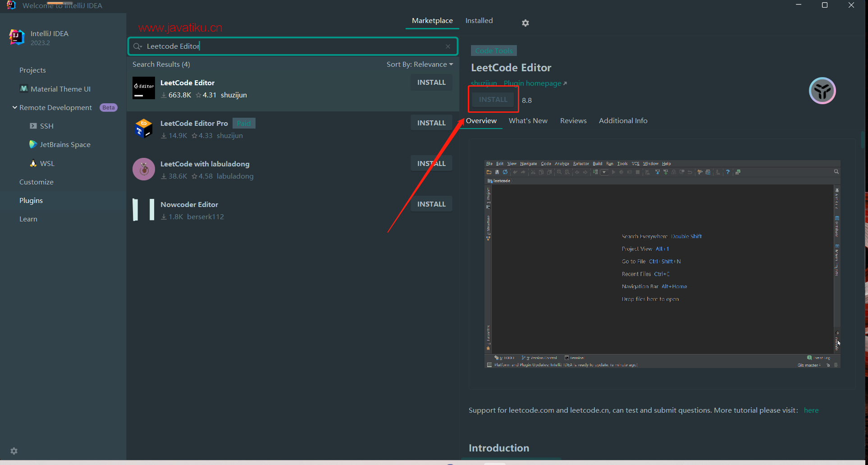
Task: Click the Search Results (4) label
Action: (161, 64)
